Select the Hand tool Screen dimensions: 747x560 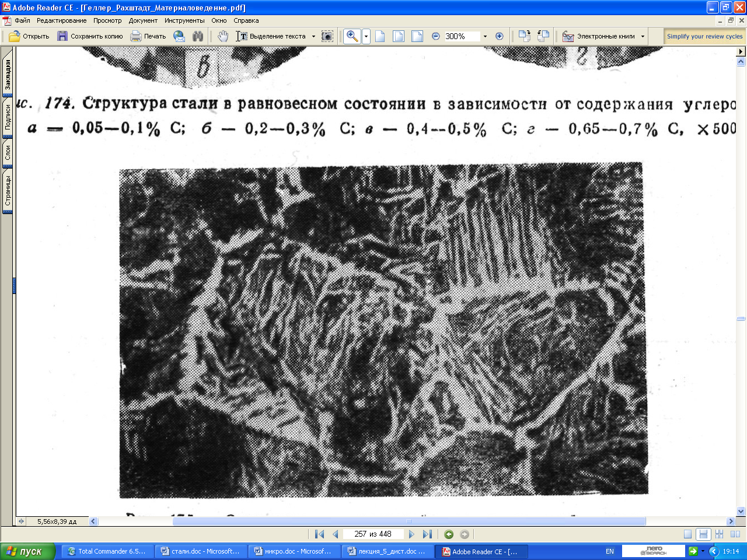pyautogui.click(x=223, y=36)
